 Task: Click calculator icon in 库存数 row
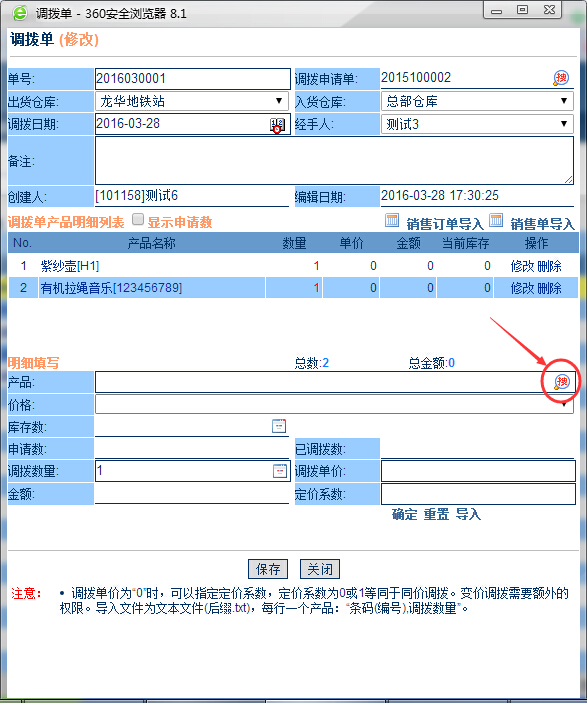click(x=279, y=426)
